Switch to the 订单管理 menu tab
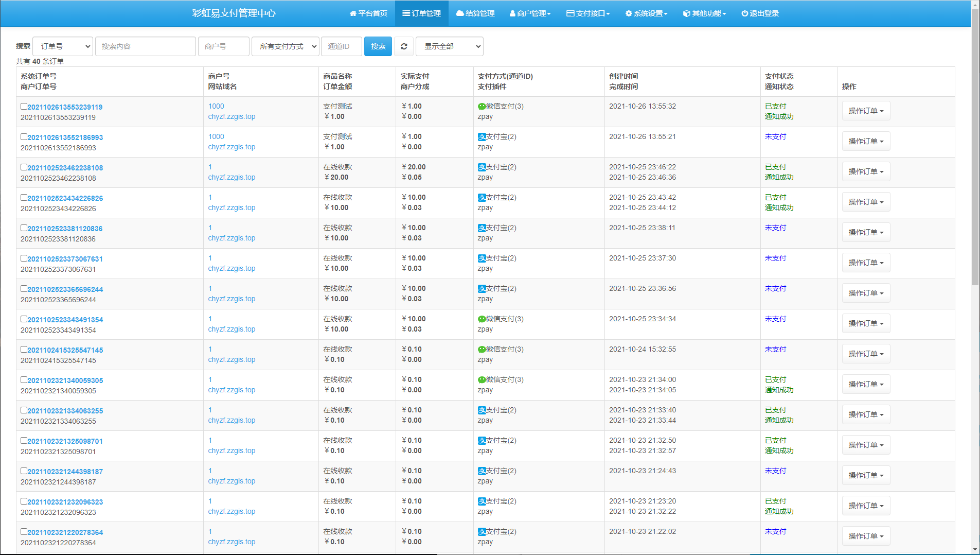980x555 pixels. [422, 13]
